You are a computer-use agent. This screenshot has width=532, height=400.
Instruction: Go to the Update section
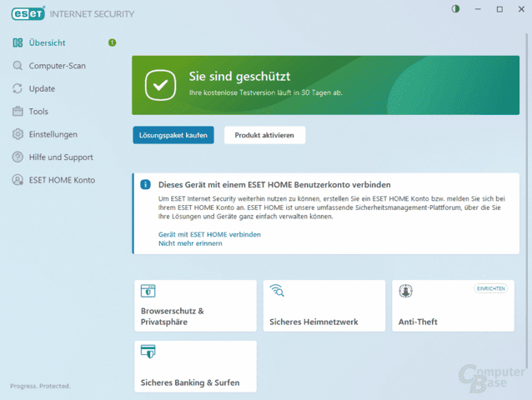click(x=42, y=89)
